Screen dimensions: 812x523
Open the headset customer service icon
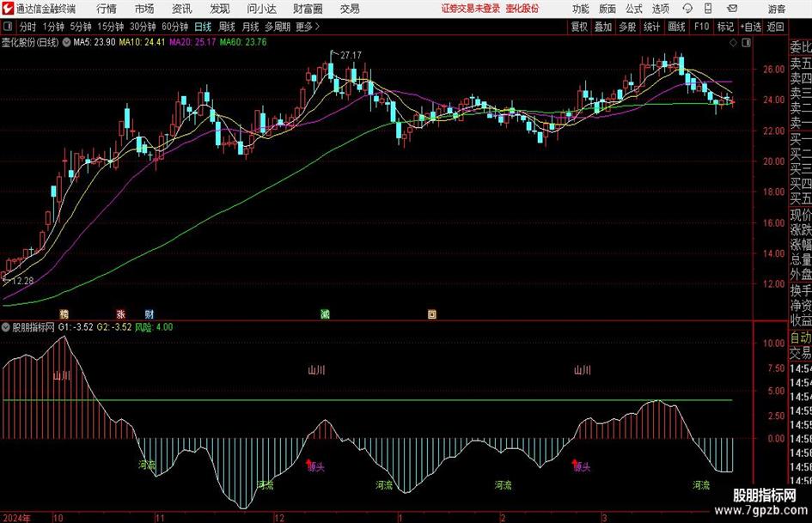[687, 9]
